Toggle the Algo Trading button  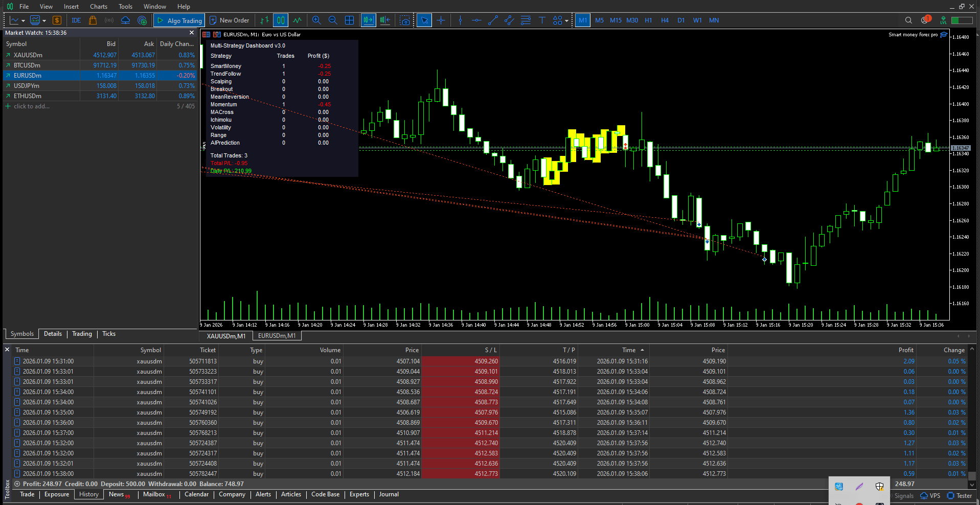tap(179, 20)
